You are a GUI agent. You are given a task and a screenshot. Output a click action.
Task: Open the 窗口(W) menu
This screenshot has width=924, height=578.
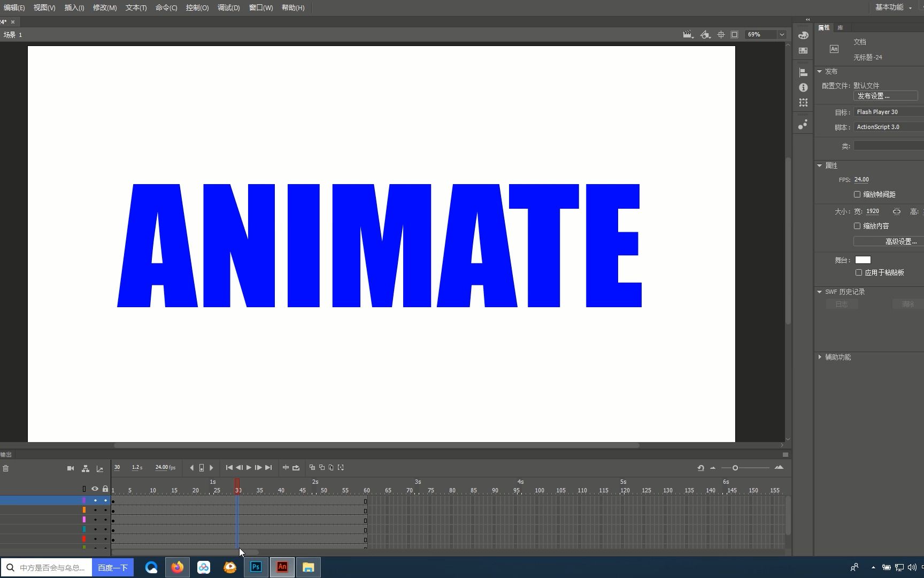pos(261,7)
